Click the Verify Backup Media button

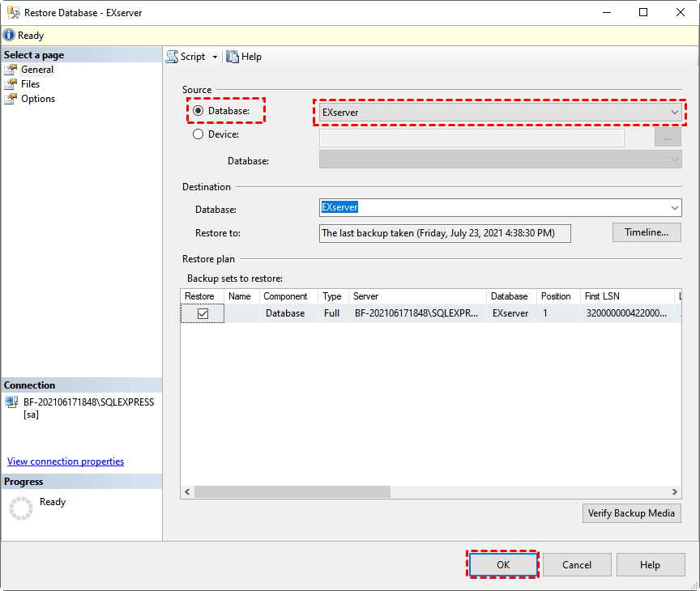tap(631, 512)
